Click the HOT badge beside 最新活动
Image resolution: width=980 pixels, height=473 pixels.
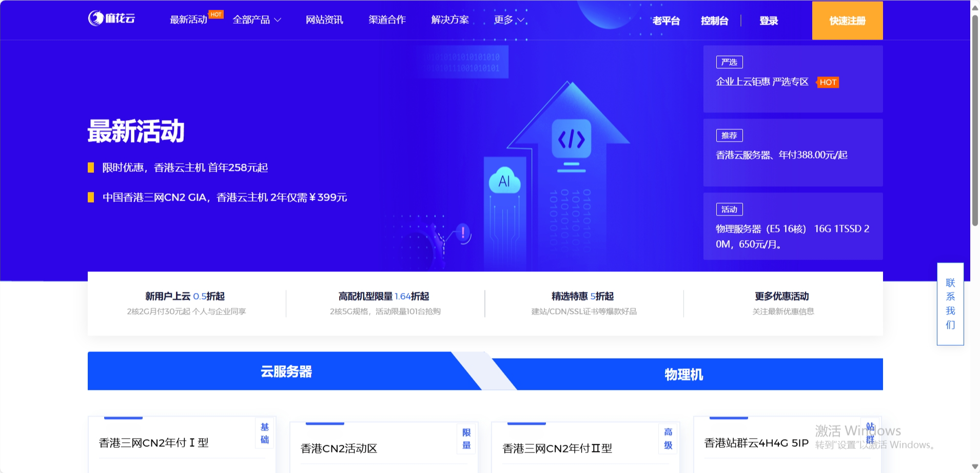click(216, 14)
